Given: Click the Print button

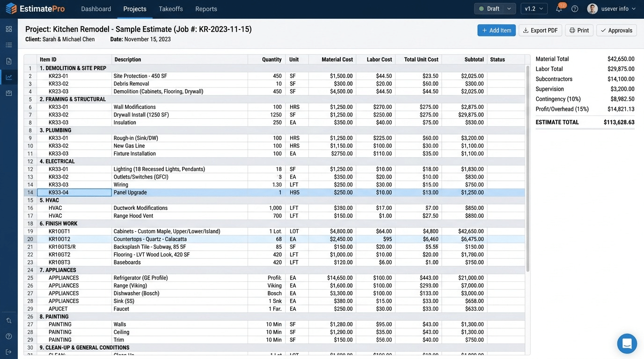Looking at the screenshot, I should [x=579, y=30].
